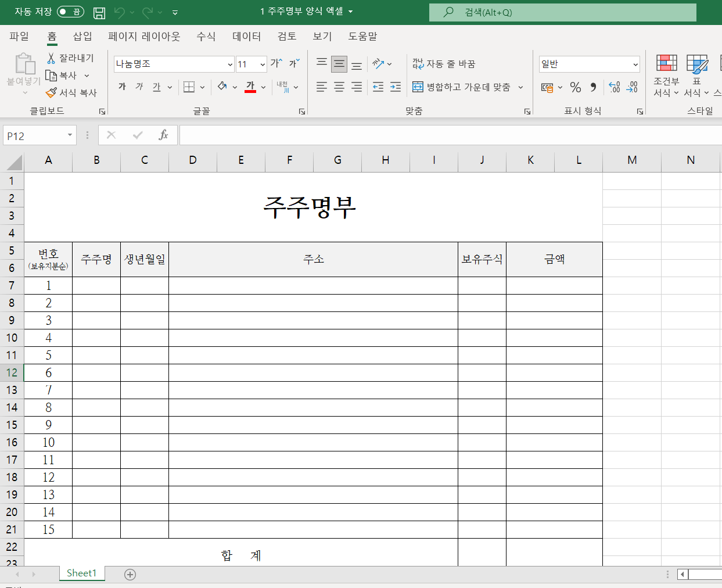Open the 파일 menu tab
Viewport: 722px width, 588px height.
pos(19,36)
